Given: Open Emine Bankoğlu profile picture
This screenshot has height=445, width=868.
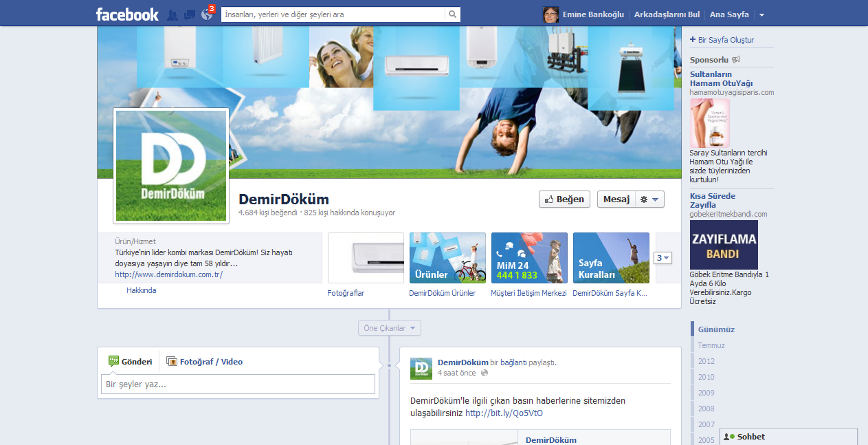Looking at the screenshot, I should tap(550, 14).
